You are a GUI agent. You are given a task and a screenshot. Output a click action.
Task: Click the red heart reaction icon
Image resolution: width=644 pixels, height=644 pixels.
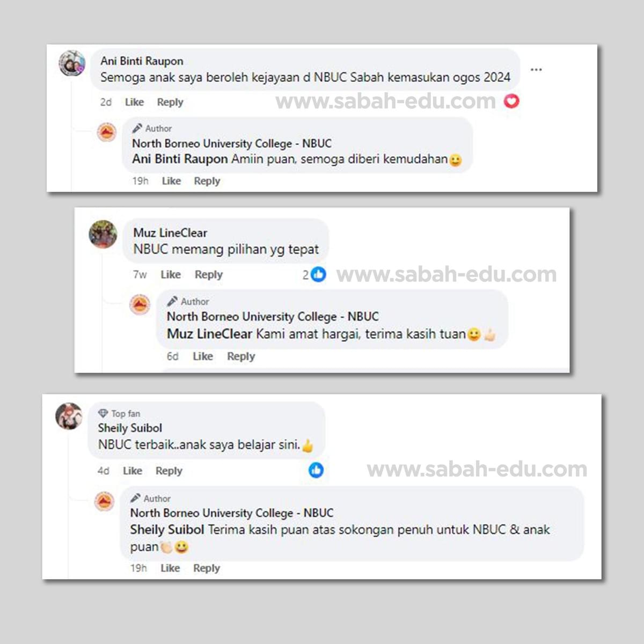point(511,101)
